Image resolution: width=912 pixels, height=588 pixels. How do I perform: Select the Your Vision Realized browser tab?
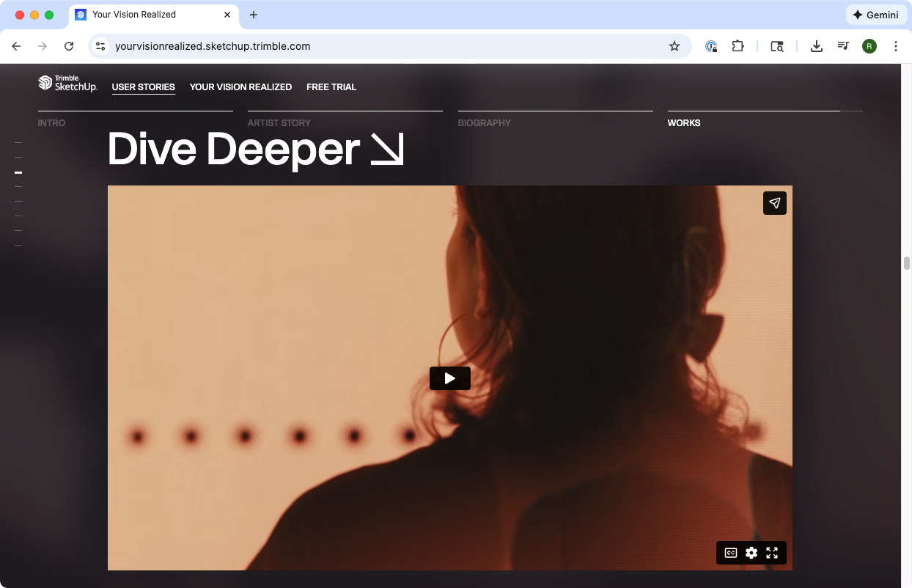pos(153,15)
